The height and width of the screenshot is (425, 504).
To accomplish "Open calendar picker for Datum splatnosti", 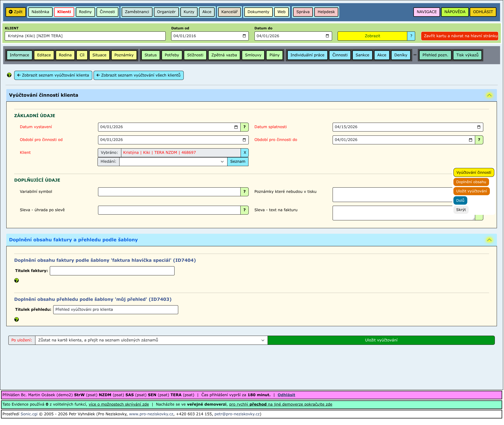I will [479, 127].
